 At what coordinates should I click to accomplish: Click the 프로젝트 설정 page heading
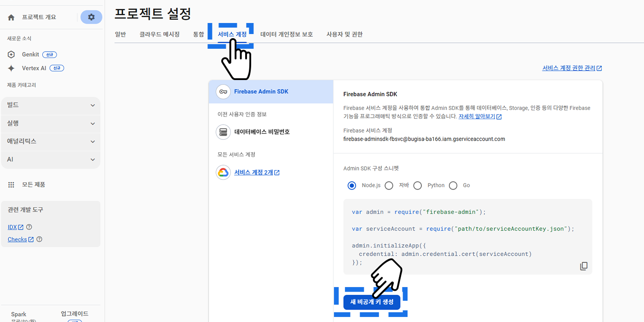153,14
